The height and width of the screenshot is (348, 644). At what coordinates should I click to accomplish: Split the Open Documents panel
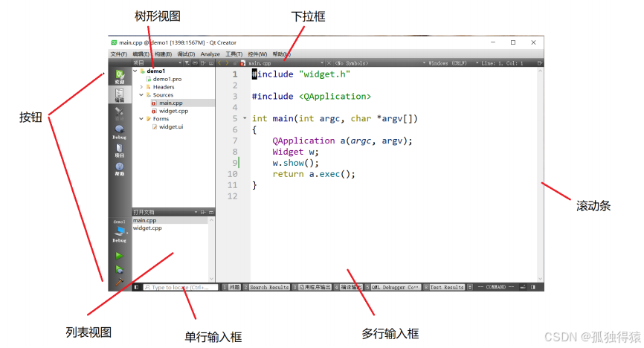click(x=203, y=212)
